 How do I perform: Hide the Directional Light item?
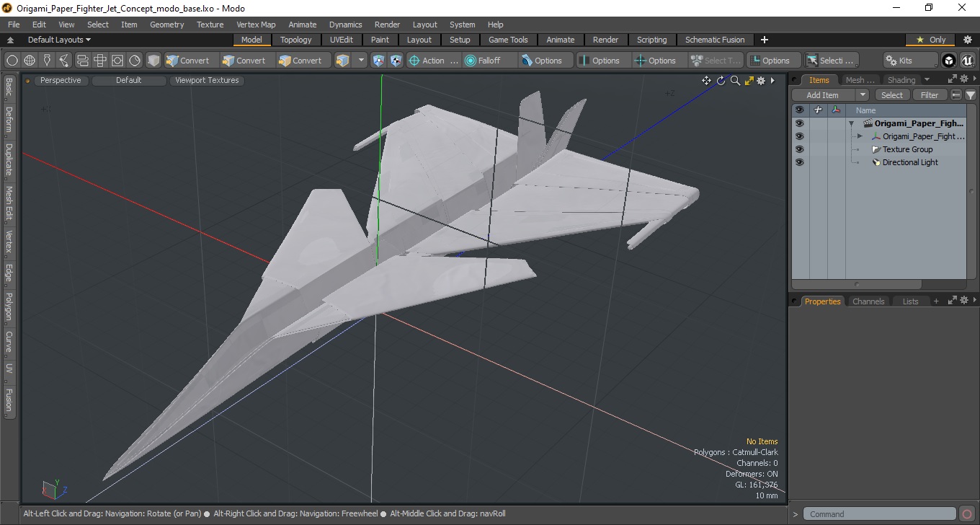click(799, 162)
